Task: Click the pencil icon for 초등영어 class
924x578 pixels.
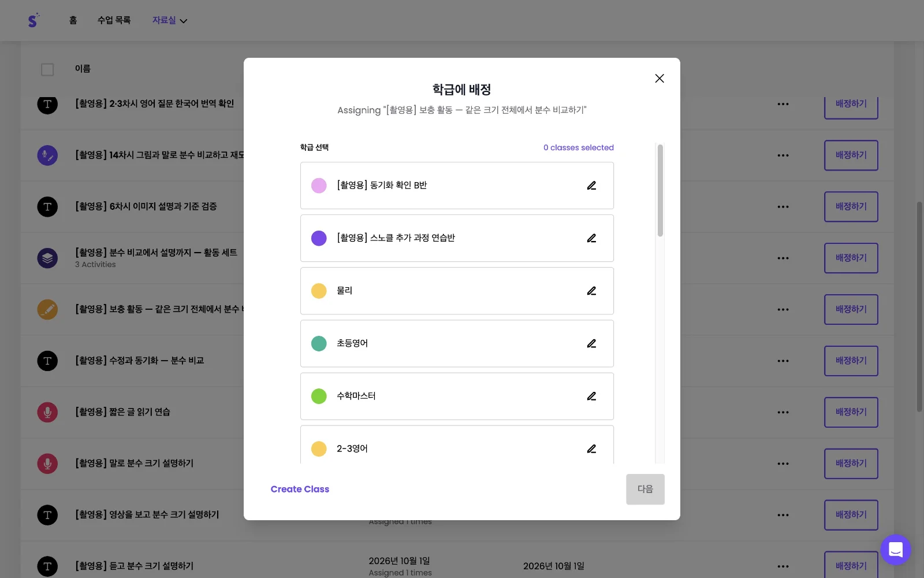Action: point(591,343)
